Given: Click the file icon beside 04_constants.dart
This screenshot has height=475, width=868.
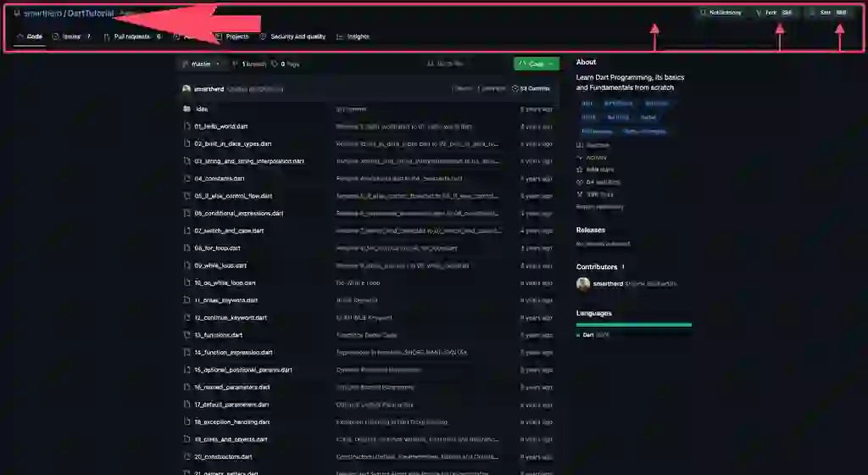Looking at the screenshot, I should coord(187,179).
